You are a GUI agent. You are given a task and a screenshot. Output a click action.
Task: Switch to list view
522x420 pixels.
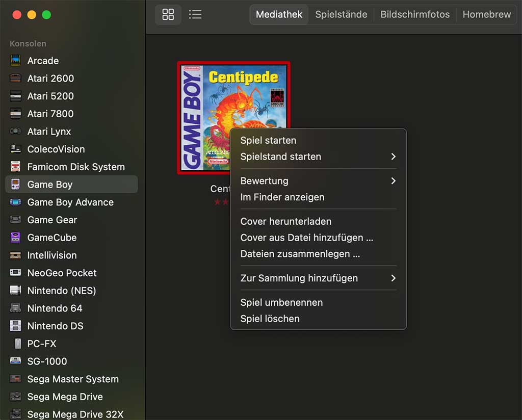click(195, 14)
